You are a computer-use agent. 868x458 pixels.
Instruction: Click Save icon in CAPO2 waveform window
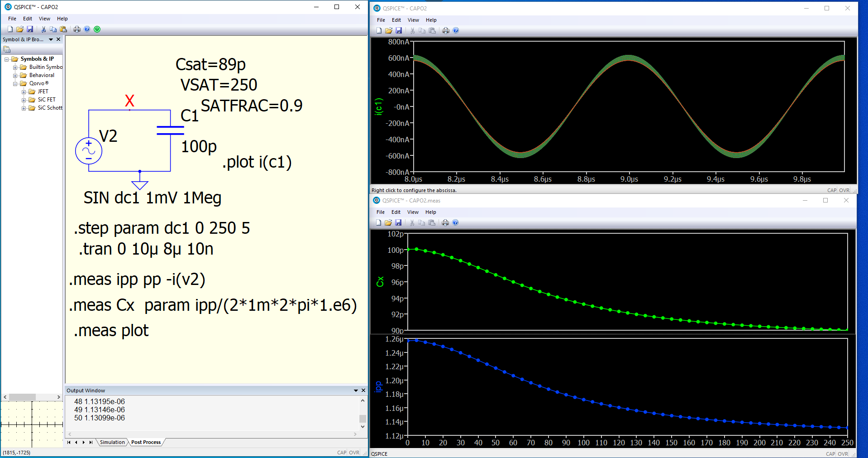tap(399, 30)
